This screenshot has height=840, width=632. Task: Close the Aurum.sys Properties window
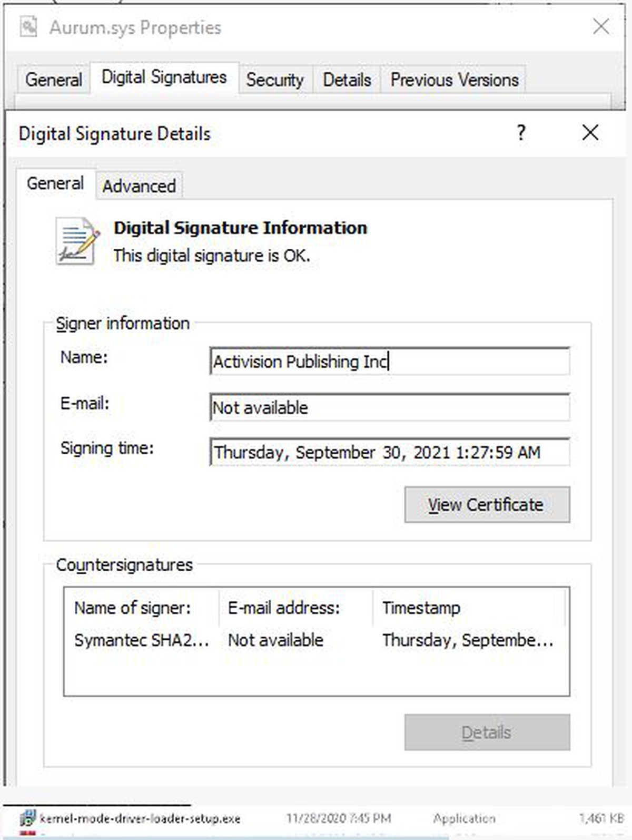600,26
